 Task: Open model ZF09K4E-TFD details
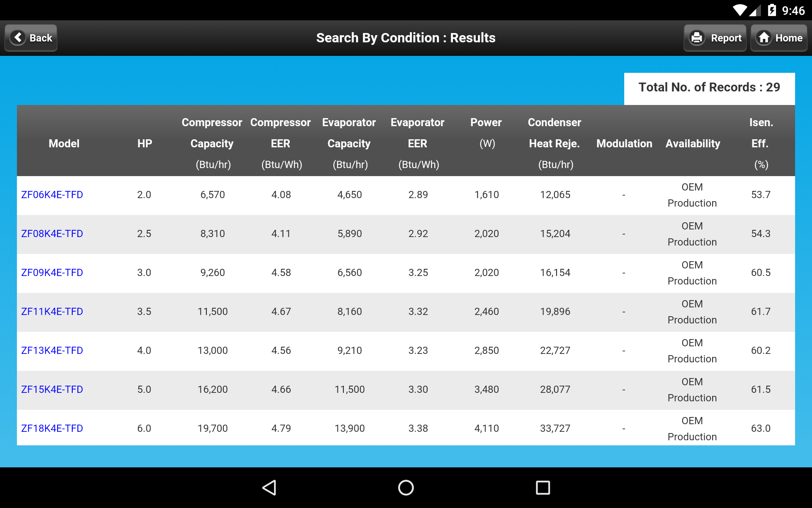click(x=52, y=273)
